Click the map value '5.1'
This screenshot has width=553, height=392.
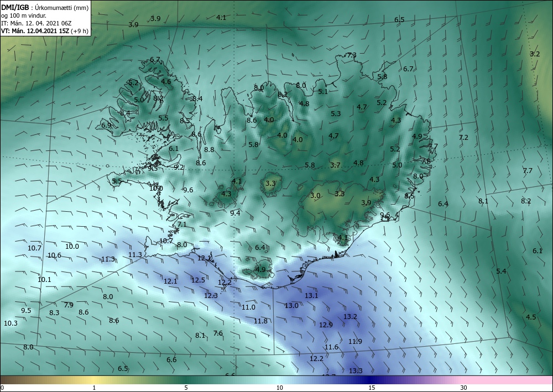[x=323, y=92]
